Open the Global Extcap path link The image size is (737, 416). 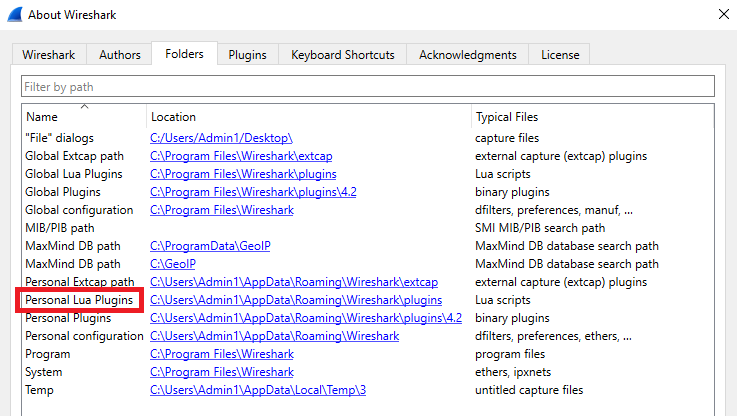point(241,156)
